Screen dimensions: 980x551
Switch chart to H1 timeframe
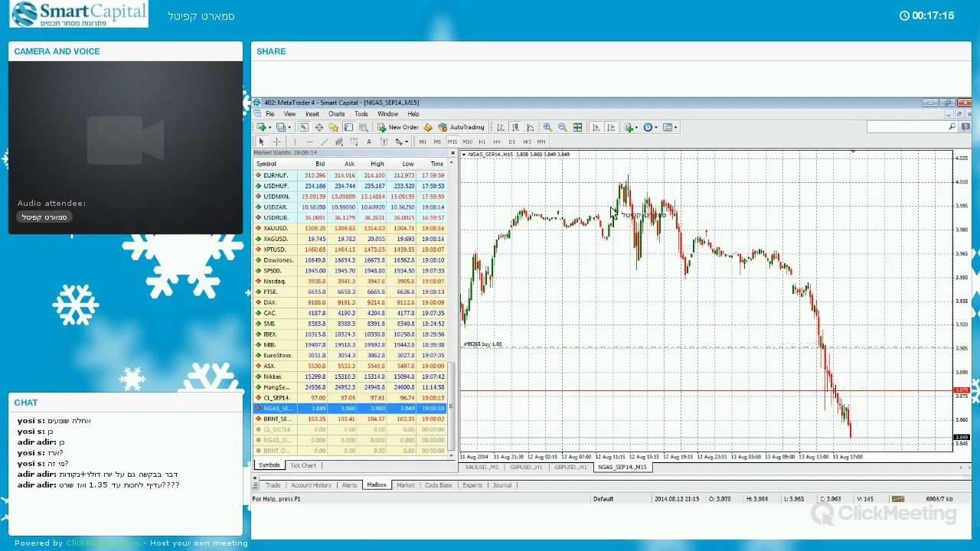point(482,142)
